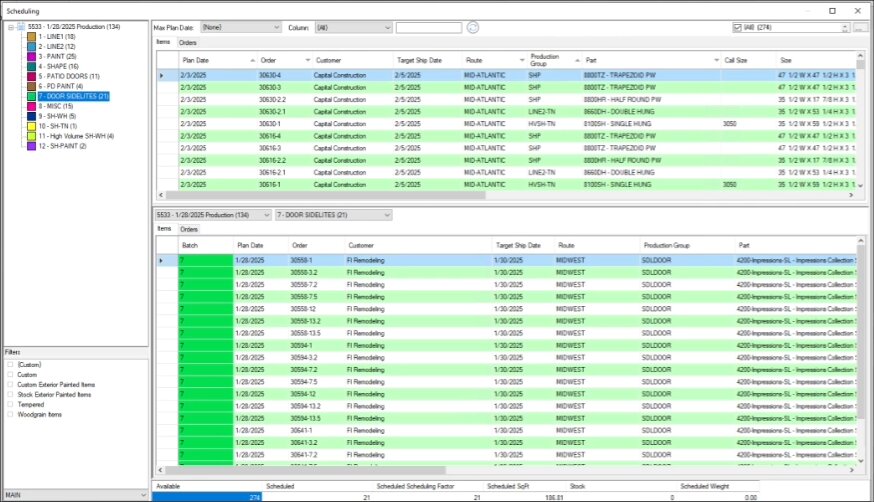Click the upper grid scroll-right arrow
The height and width of the screenshot is (502, 874).
click(851, 195)
